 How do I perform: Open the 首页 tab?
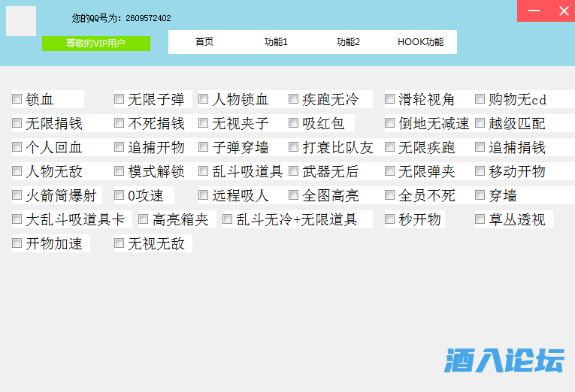point(204,42)
